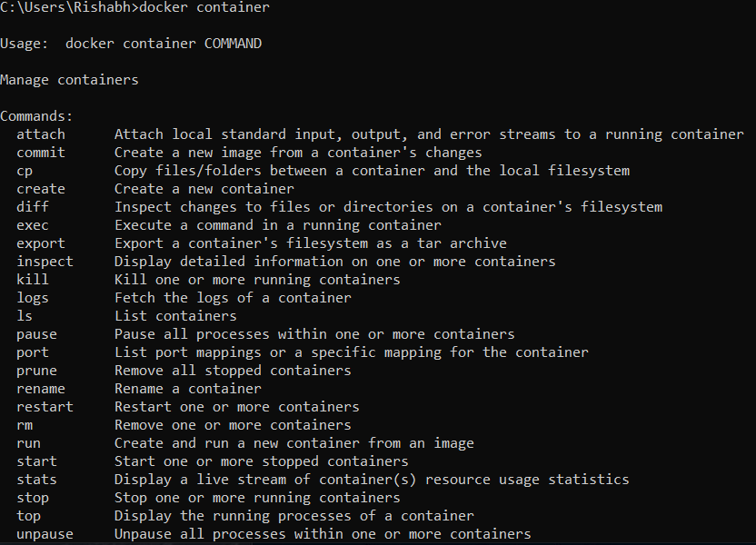Click 'Create and run a new container from an image'

point(294,443)
